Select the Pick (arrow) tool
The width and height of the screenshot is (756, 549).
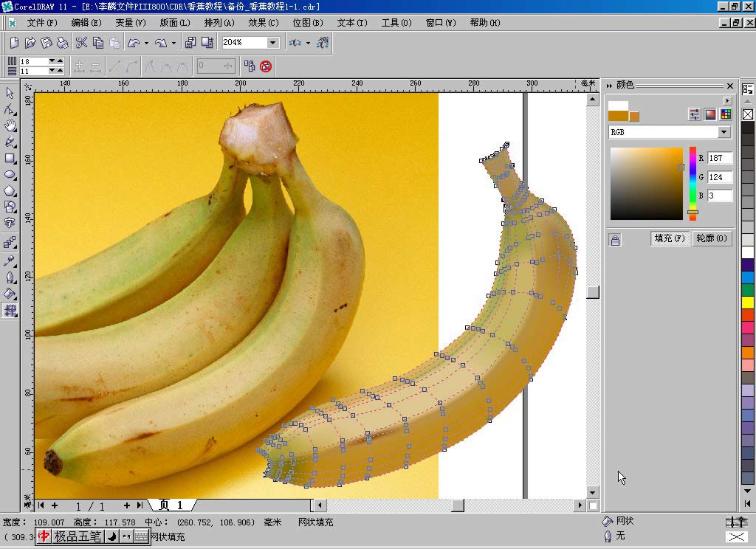tap(10, 93)
